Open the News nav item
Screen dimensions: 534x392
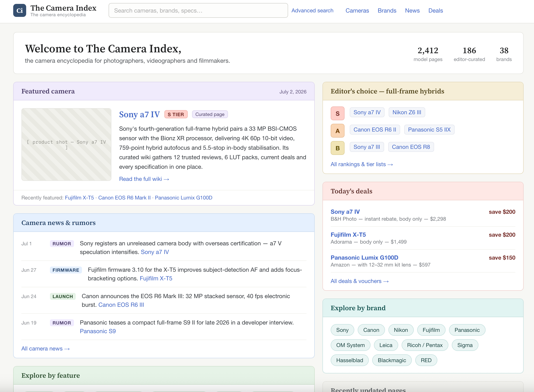point(412,10)
